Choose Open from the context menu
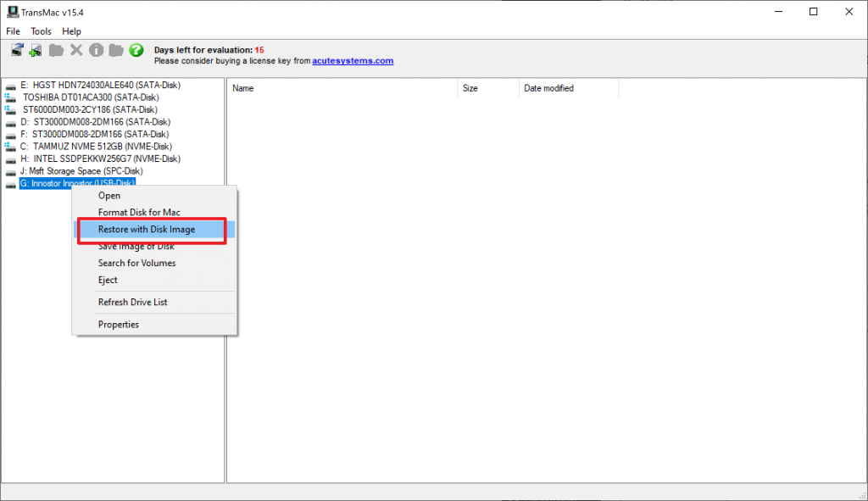Image resolution: width=868 pixels, height=501 pixels. pos(154,196)
